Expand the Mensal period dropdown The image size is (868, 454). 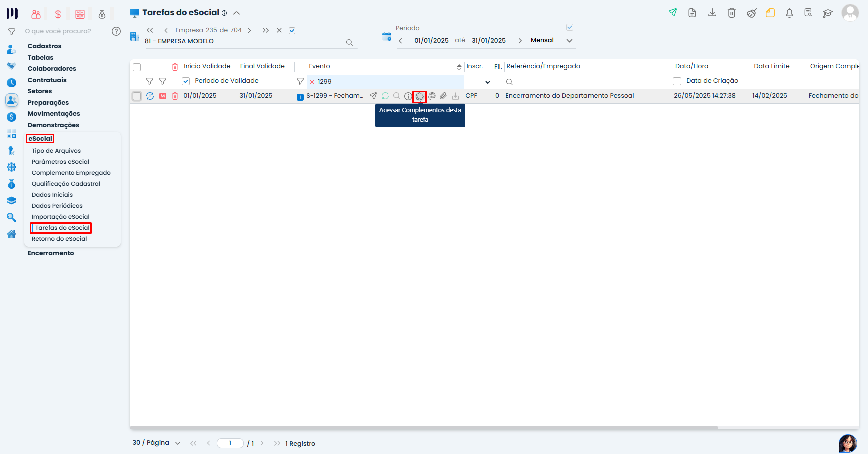(x=569, y=41)
